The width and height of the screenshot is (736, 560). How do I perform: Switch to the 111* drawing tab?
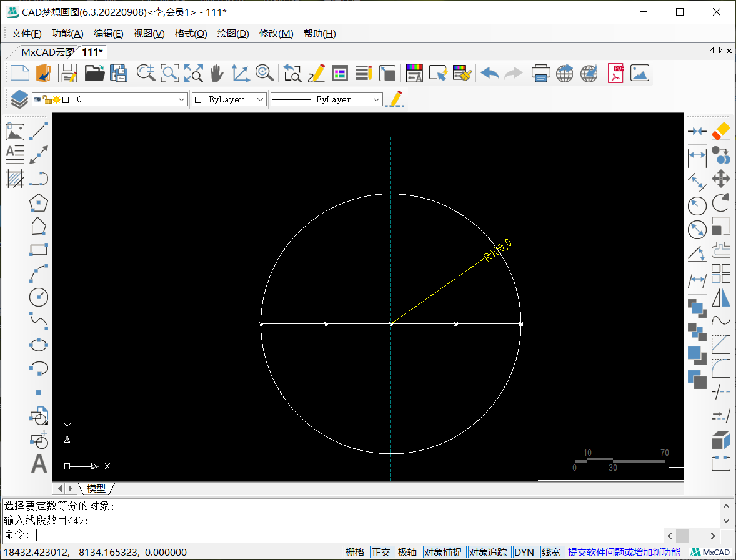(92, 52)
